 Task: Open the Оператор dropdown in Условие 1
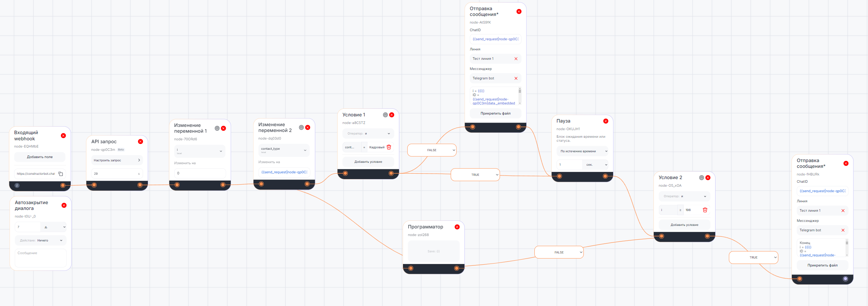click(x=368, y=133)
